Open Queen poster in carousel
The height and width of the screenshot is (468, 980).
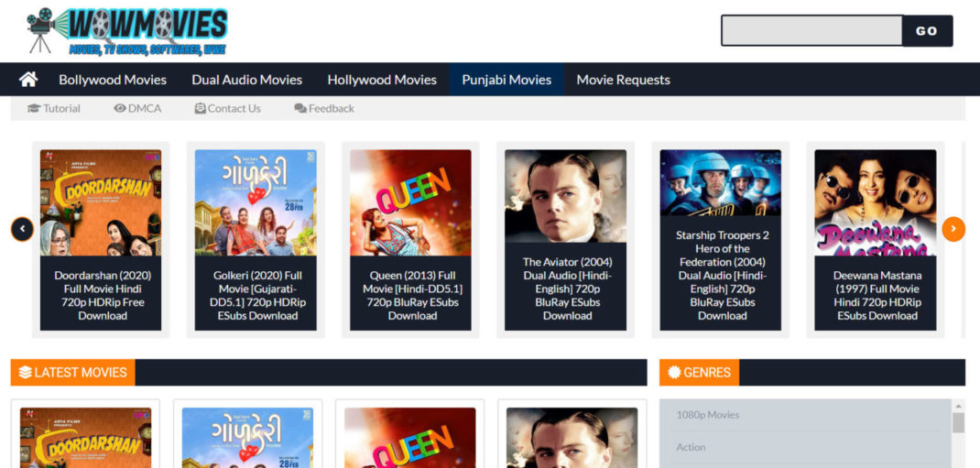410,202
